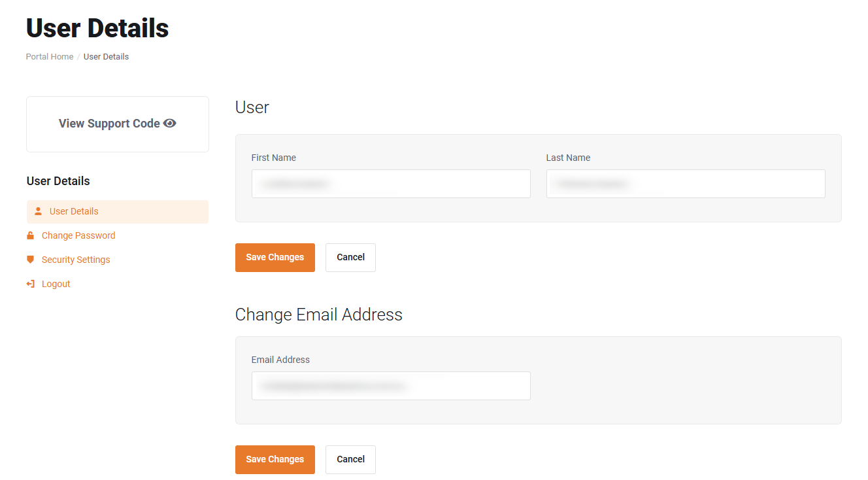Navigate to Portal Home breadcrumb
The image size is (868, 480).
[50, 57]
